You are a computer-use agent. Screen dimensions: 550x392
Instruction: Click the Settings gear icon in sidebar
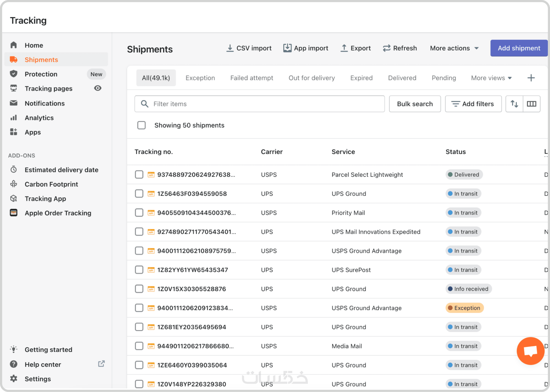point(14,378)
